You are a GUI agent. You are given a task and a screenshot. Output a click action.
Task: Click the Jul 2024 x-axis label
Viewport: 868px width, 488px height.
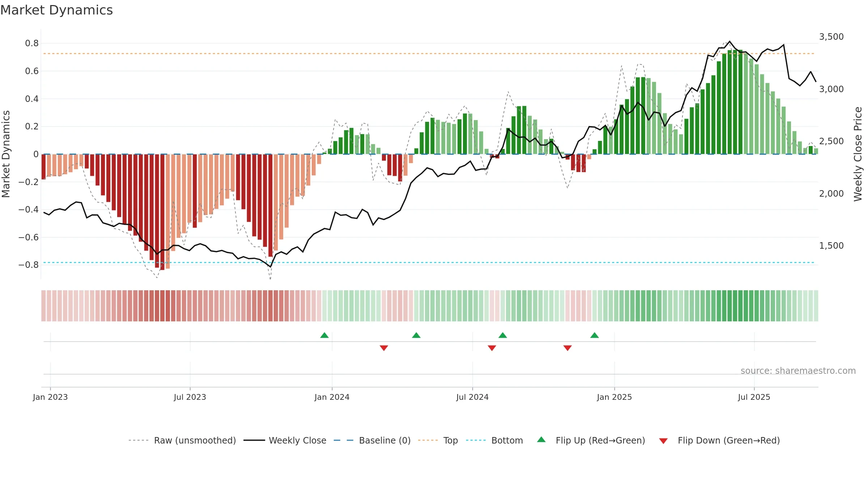pyautogui.click(x=472, y=397)
